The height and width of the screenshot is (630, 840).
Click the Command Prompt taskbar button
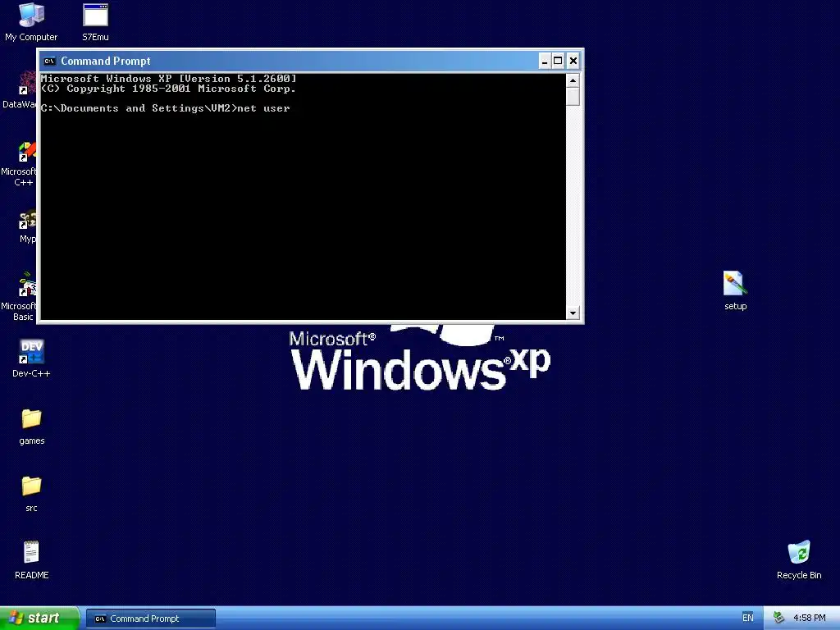click(x=151, y=619)
